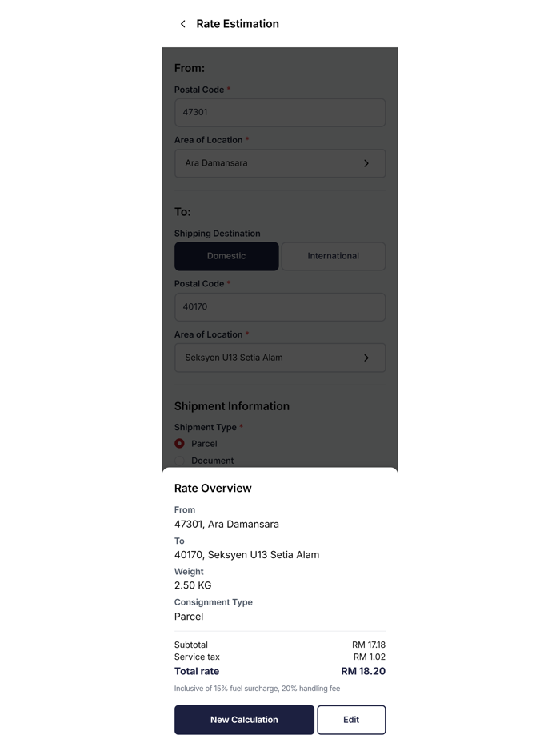
Task: Click the back arrow on Rate Estimation screen
Action: (182, 24)
